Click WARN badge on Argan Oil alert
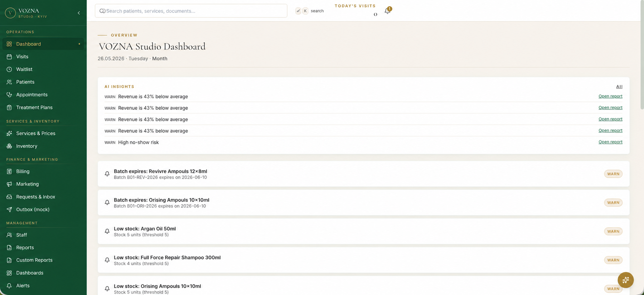This screenshot has width=644, height=295. click(x=613, y=231)
